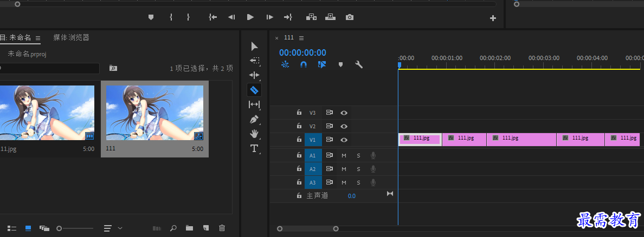Adjust the thumbnail zoom slider handle
The width and height of the screenshot is (644, 237).
(59, 228)
